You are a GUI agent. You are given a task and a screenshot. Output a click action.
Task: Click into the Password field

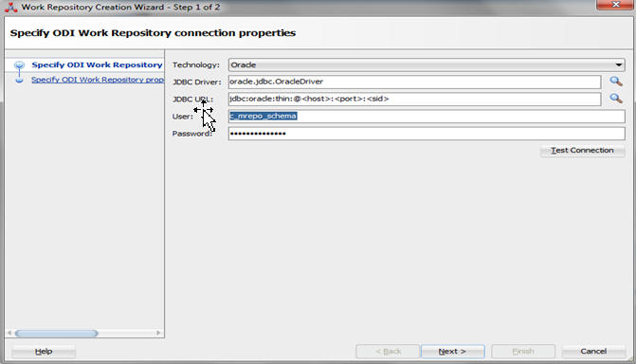click(427, 134)
